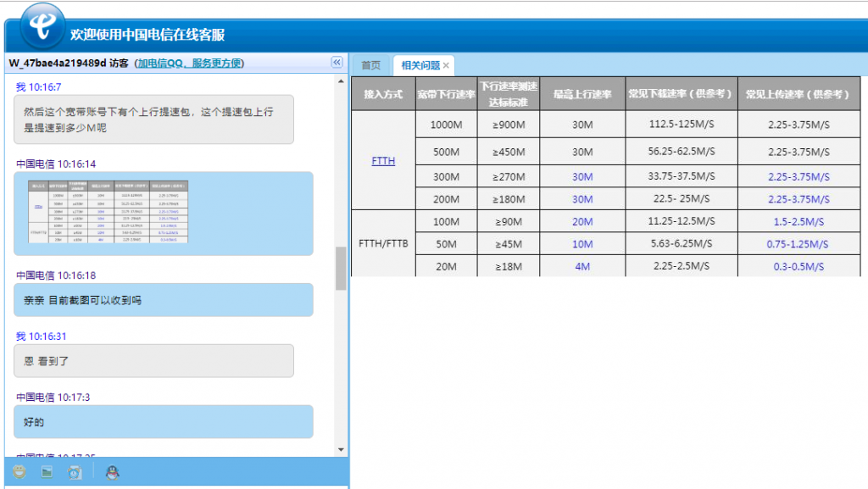Switch to the 首页 tab
Screen dimensions: 868x489
click(371, 65)
